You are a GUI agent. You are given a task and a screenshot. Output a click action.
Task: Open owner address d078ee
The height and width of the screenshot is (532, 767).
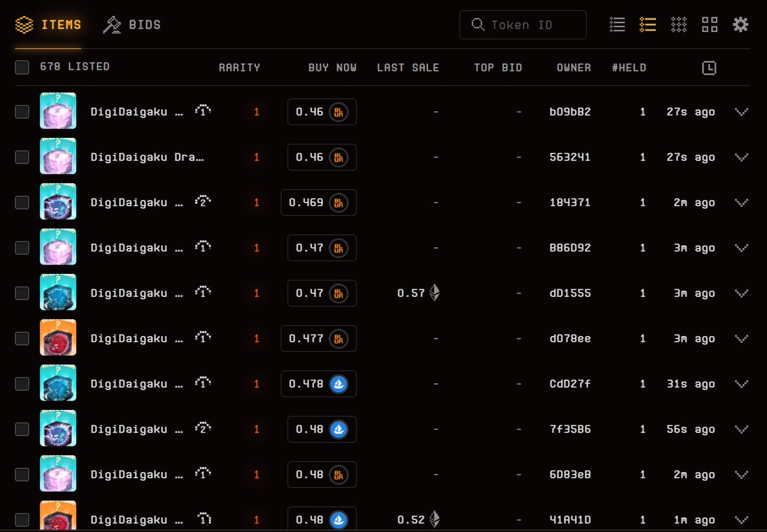[570, 338]
